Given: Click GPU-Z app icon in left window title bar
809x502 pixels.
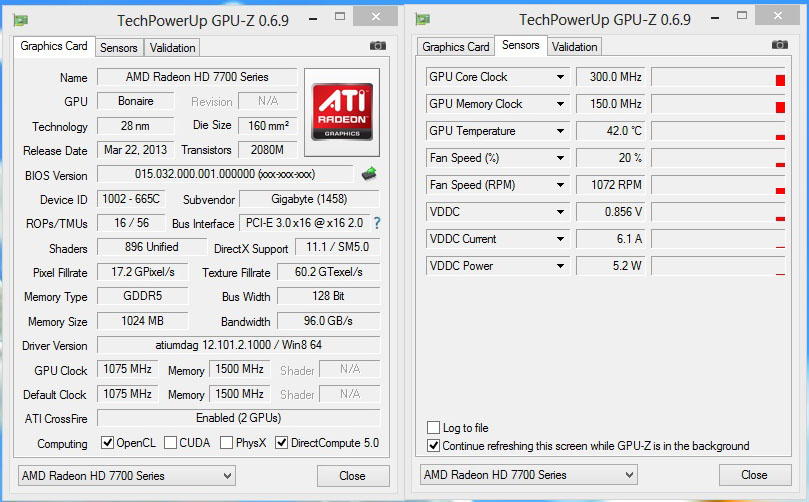Looking at the screenshot, I should (21, 21).
